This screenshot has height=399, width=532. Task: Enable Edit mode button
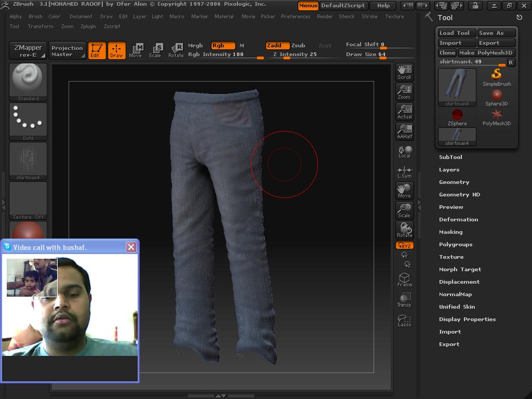point(97,50)
